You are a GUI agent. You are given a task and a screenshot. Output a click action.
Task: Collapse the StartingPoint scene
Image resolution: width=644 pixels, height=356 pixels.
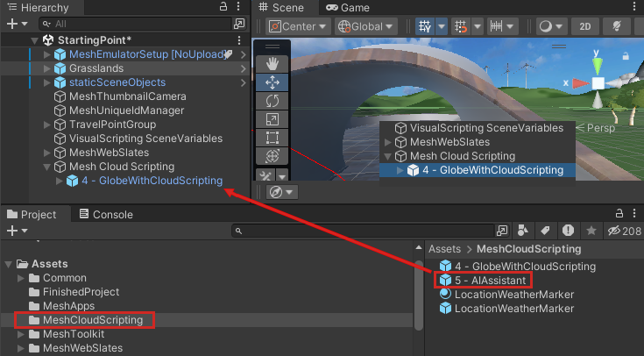pyautogui.click(x=35, y=40)
